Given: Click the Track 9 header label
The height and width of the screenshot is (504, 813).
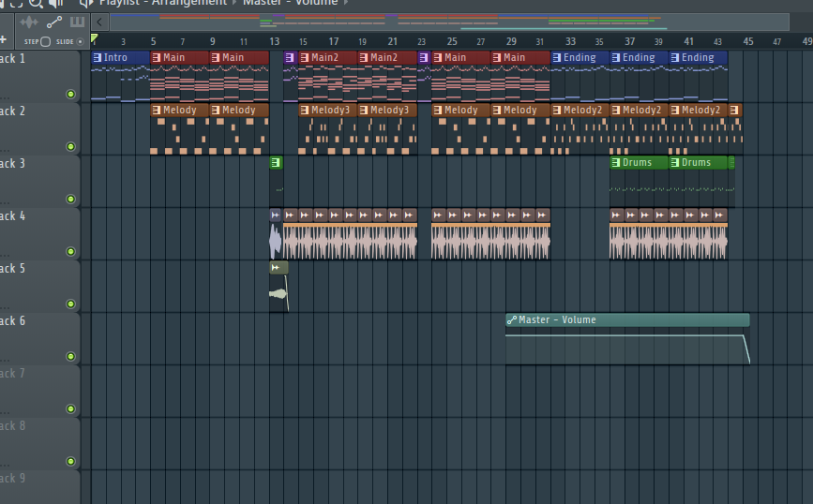Looking at the screenshot, I should 12,478.
